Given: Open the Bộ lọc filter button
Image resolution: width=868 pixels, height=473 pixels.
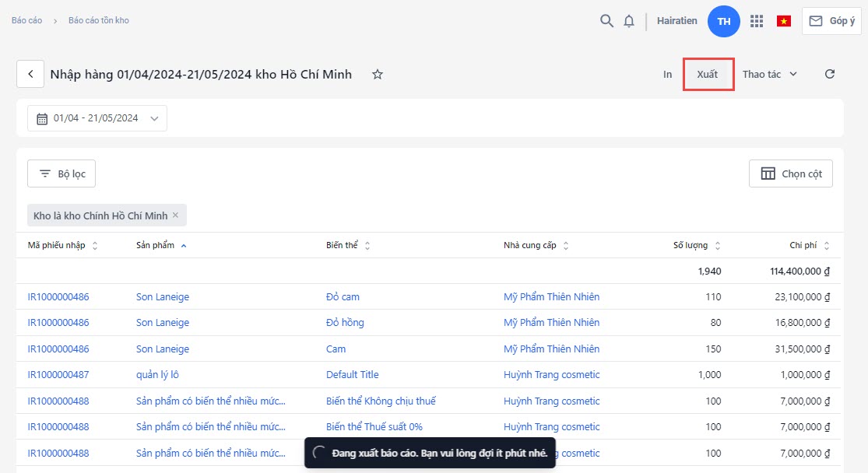Looking at the screenshot, I should pos(61,173).
